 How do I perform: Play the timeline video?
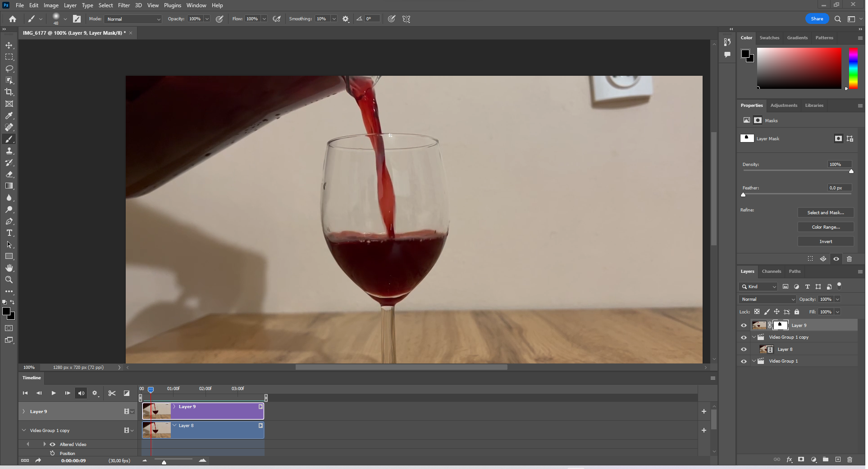[x=54, y=393]
